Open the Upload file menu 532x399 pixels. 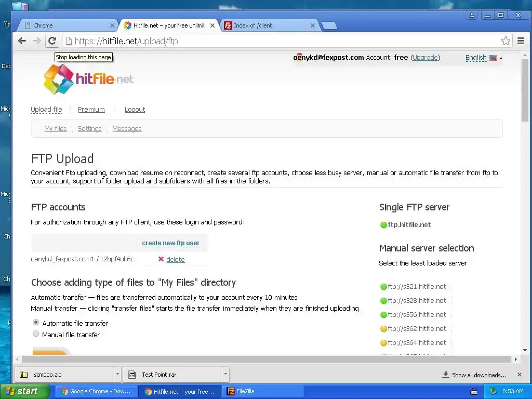(46, 110)
